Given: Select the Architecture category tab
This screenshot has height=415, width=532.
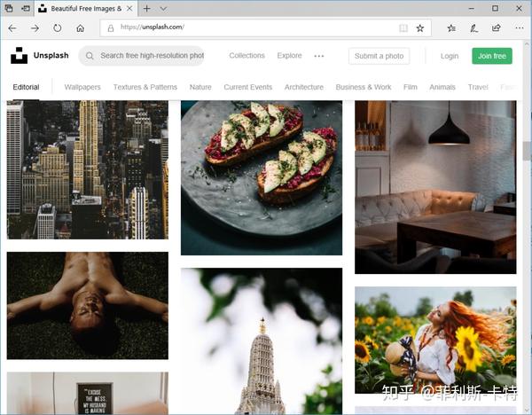Looking at the screenshot, I should (x=304, y=87).
